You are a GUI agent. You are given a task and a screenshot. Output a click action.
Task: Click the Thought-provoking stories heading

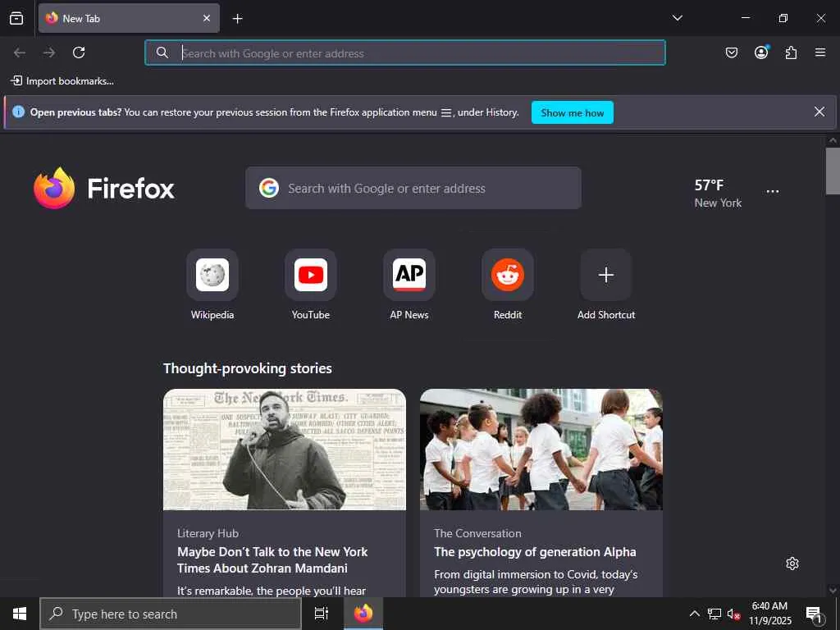coord(248,368)
